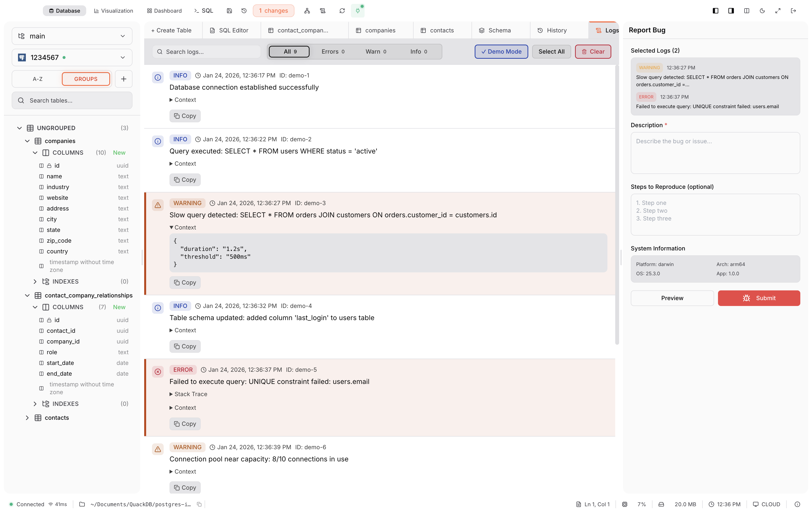Switch to Dashboard view
812x515 pixels.
(x=164, y=11)
